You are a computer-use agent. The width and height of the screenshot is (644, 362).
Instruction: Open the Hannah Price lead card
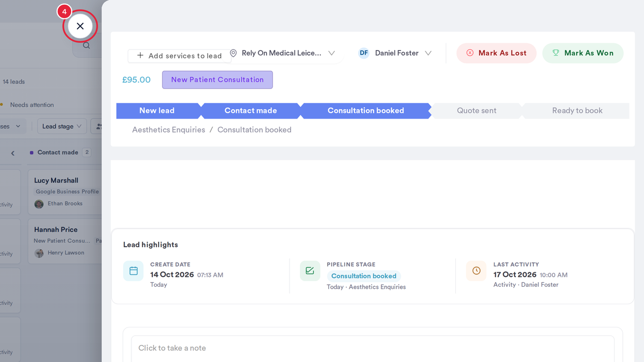tap(65, 241)
